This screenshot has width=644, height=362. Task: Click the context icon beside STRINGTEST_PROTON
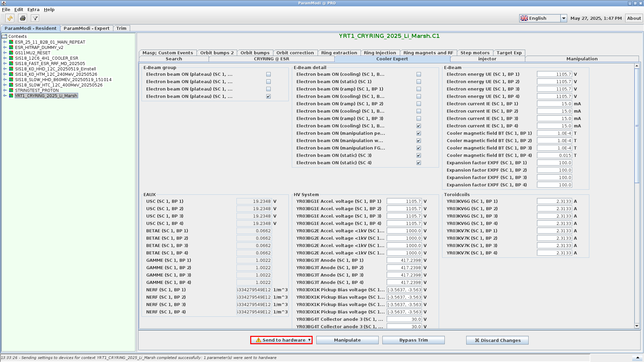[11, 90]
